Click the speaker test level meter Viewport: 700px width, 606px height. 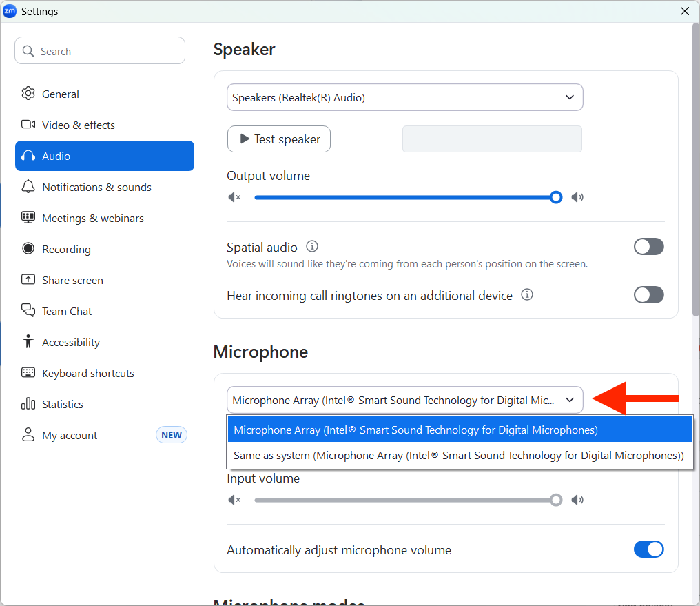492,139
